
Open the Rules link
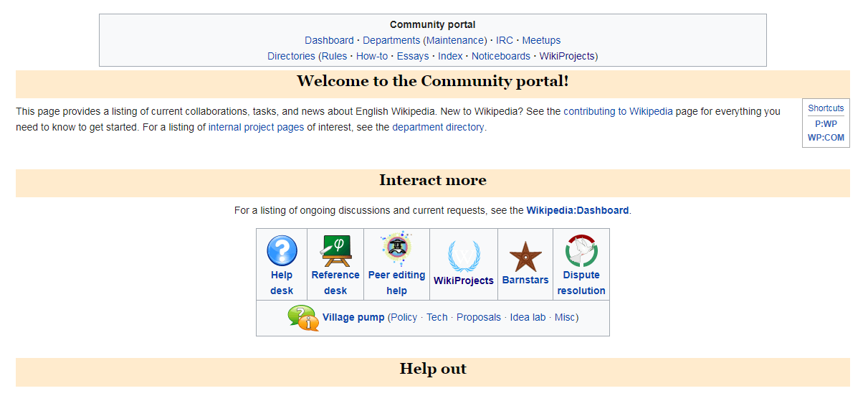click(x=334, y=56)
